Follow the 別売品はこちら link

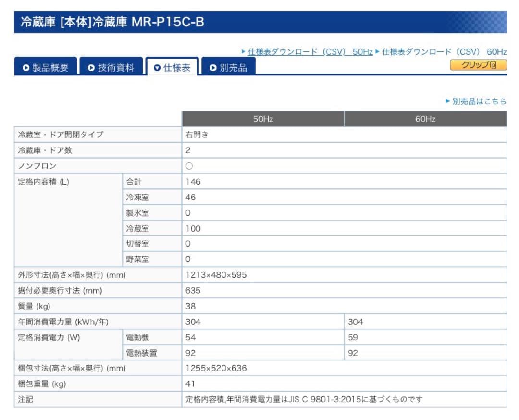[479, 101]
